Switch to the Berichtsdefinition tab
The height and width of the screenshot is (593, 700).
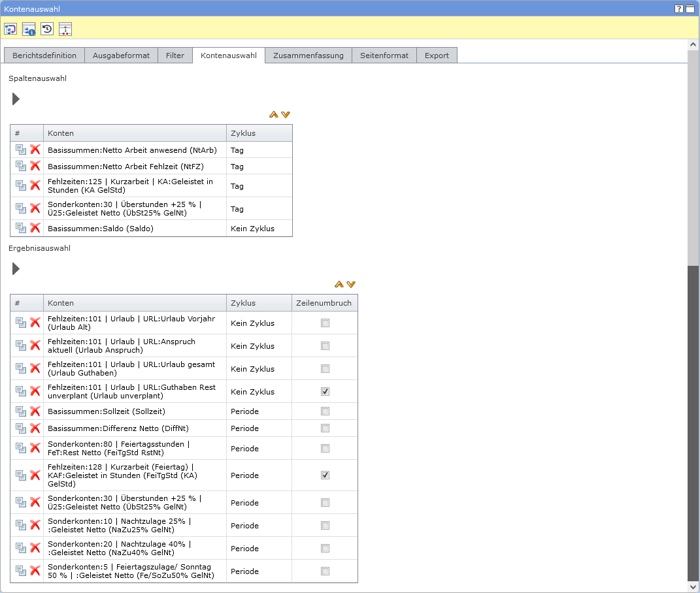[44, 56]
